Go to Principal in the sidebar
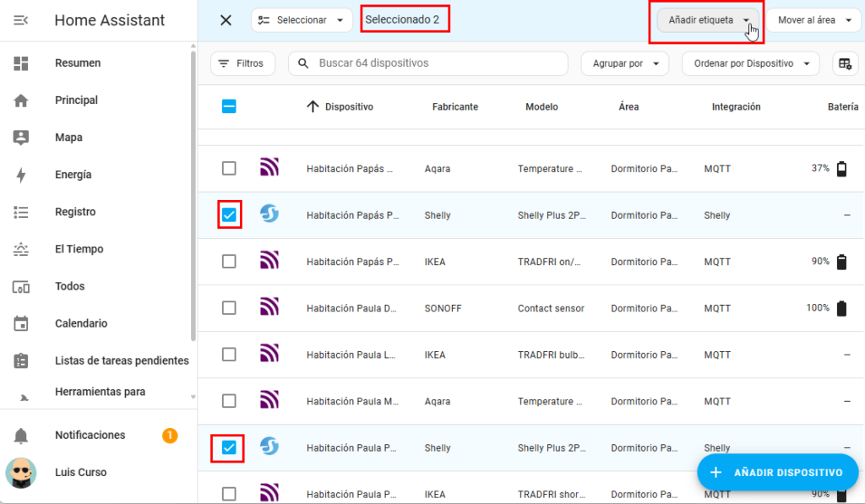Image resolution: width=865 pixels, height=504 pixels. pos(76,100)
